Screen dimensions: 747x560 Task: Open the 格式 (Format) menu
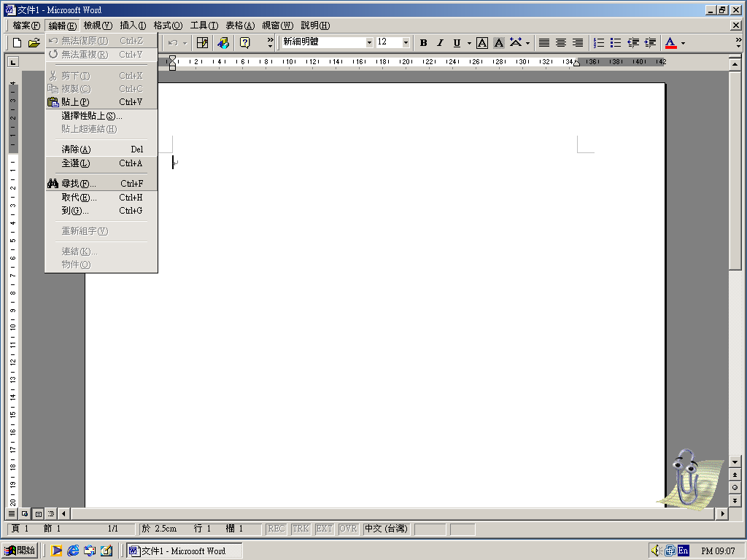tap(168, 26)
